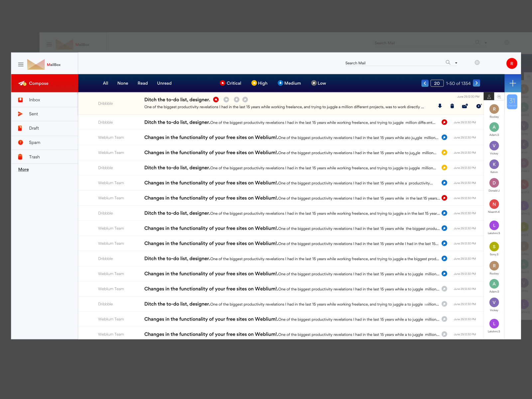Click the Spam folder icon
Viewport: 532px width, 399px height.
point(20,142)
